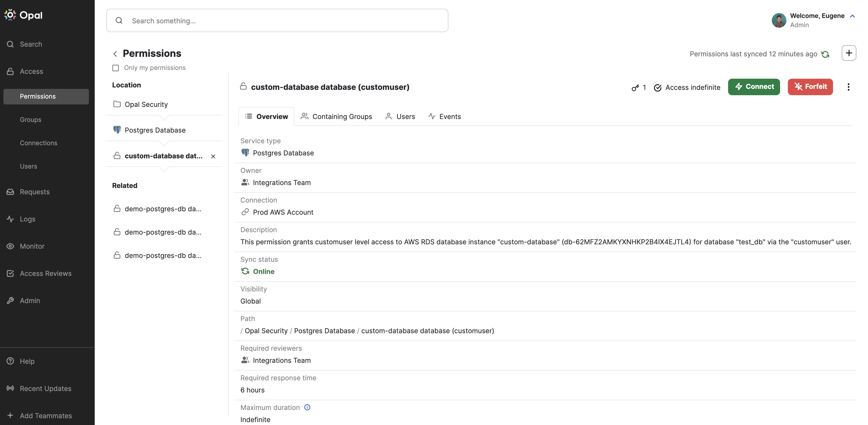Go back using the Permissions back chevron
The image size is (868, 425).
pos(115,54)
